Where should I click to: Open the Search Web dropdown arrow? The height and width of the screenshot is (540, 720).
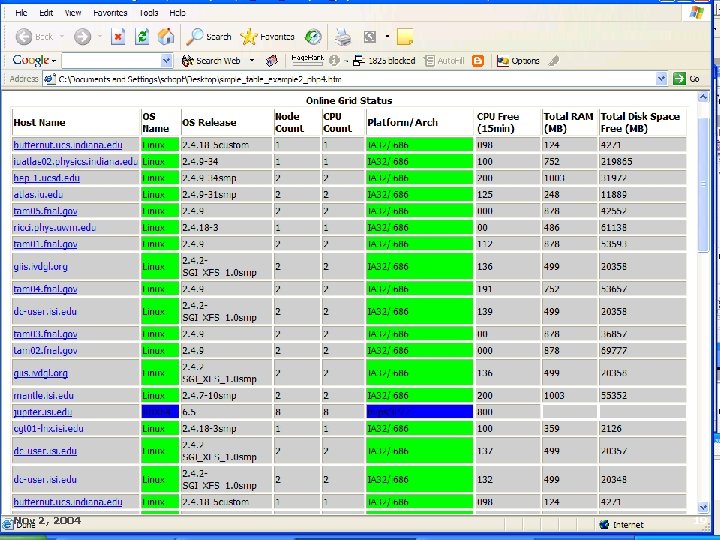pos(252,61)
